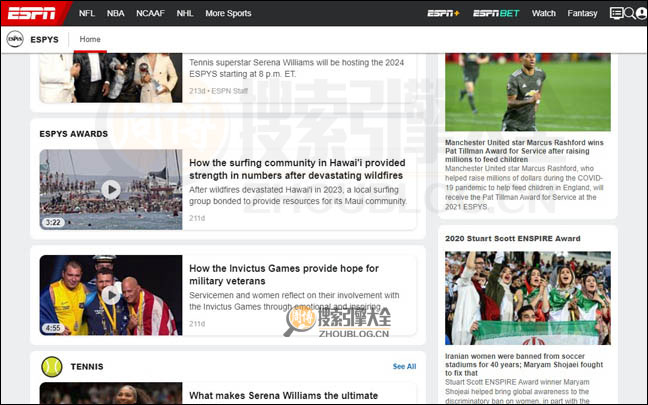This screenshot has height=405, width=648.
Task: Click 2020 Stuart Scott ENSPIRE Award heading
Action: (x=512, y=238)
